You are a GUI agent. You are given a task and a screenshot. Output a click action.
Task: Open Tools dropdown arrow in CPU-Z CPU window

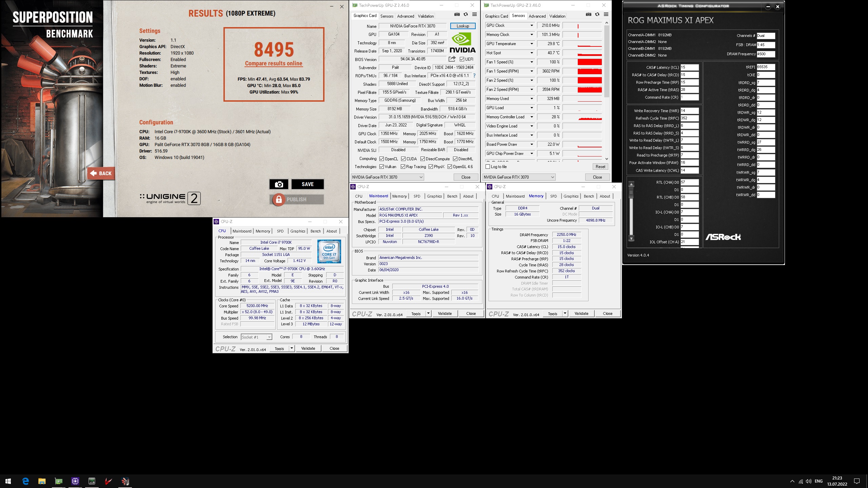pos(291,348)
